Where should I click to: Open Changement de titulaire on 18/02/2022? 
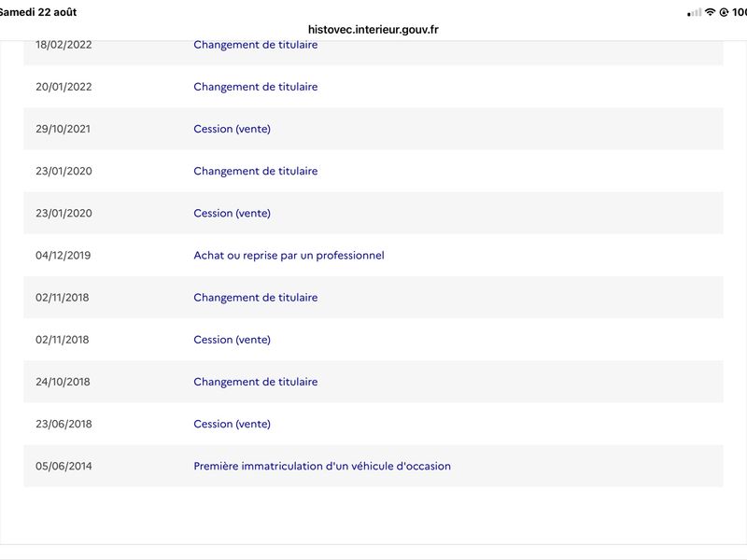point(255,45)
